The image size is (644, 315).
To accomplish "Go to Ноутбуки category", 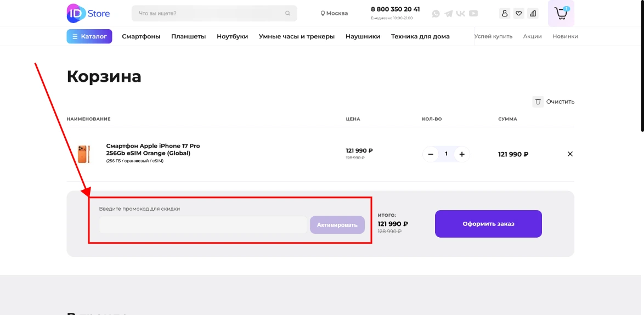I will (x=233, y=36).
